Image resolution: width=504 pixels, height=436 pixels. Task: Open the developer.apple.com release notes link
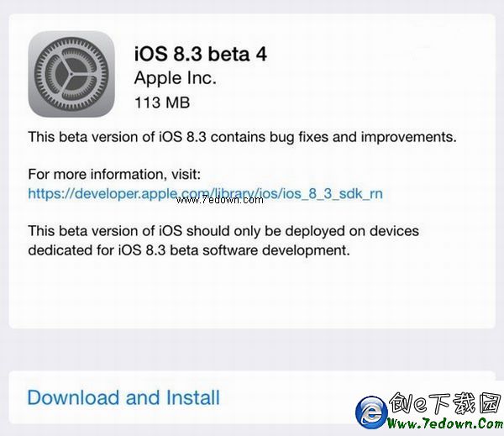point(206,193)
